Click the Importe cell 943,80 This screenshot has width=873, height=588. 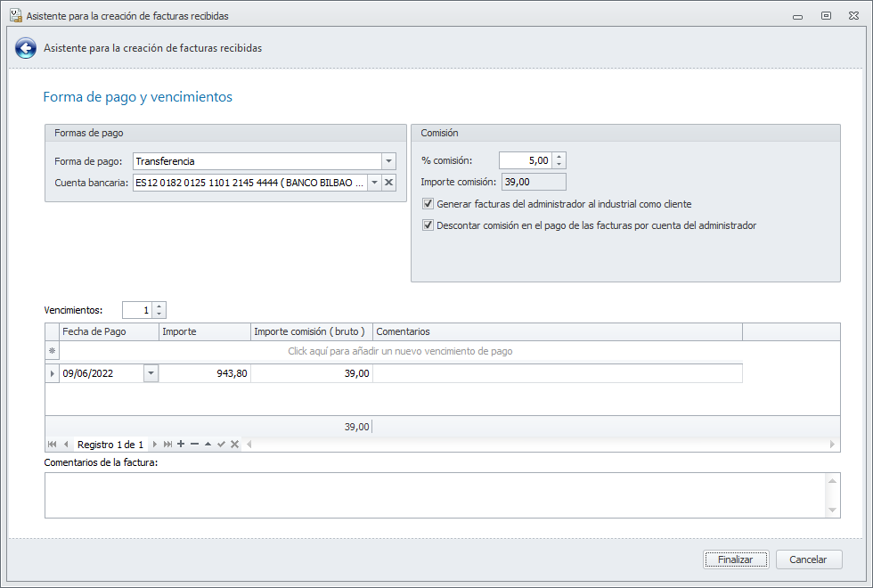click(x=205, y=373)
